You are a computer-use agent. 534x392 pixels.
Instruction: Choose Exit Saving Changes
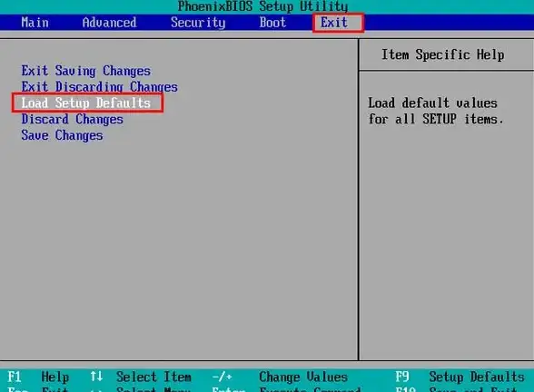click(85, 71)
